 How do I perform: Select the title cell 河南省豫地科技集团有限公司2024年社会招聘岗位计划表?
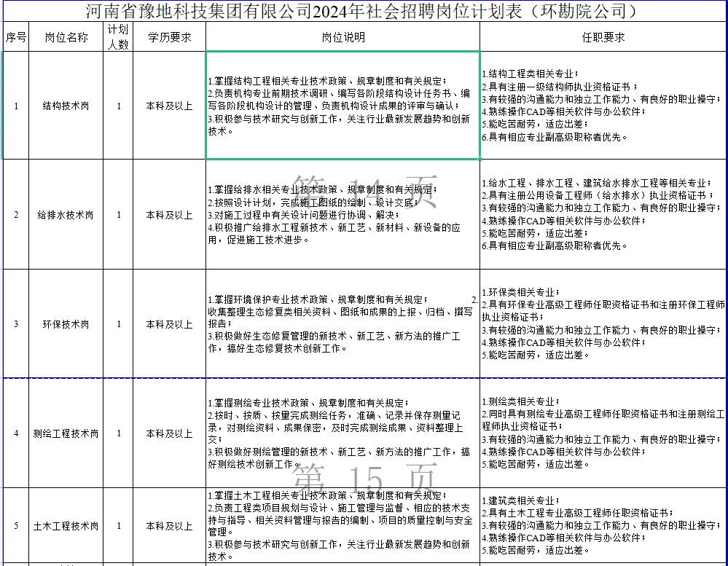pos(365,10)
